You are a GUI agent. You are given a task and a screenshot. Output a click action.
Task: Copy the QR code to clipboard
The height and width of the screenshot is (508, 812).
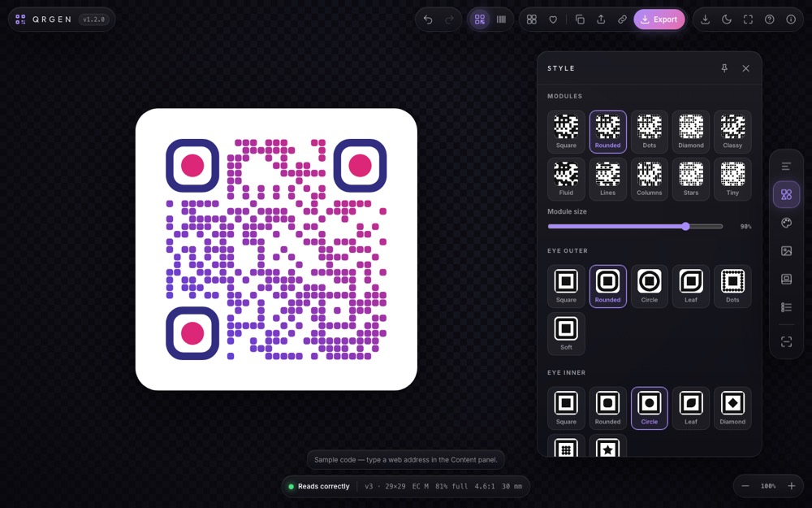pos(580,20)
